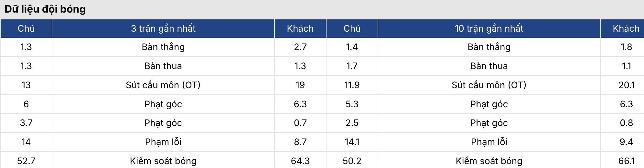The image size is (644, 168).
Task: Click the home shots value 11.9
Action: pos(352,85)
